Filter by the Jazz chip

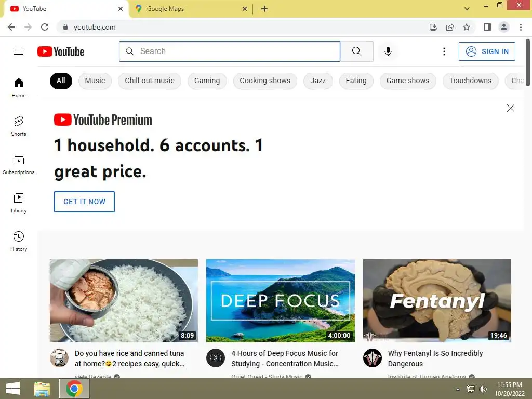coord(318,81)
